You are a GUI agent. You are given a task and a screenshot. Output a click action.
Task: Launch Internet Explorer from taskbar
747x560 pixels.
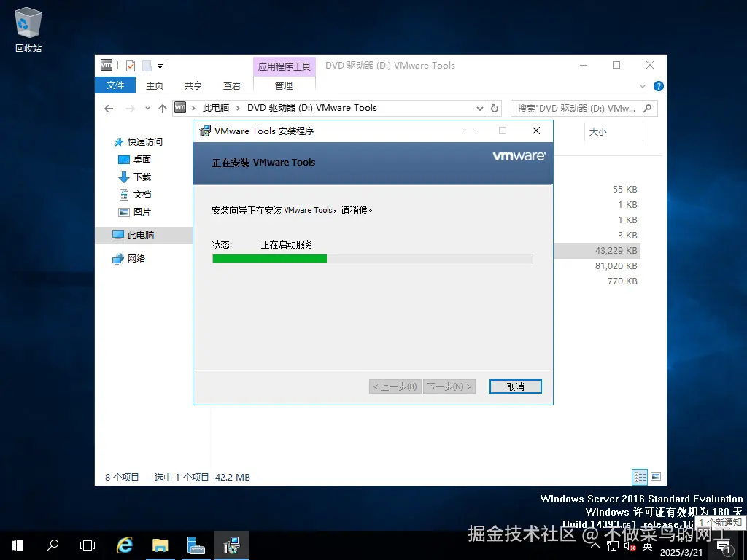[x=125, y=545]
